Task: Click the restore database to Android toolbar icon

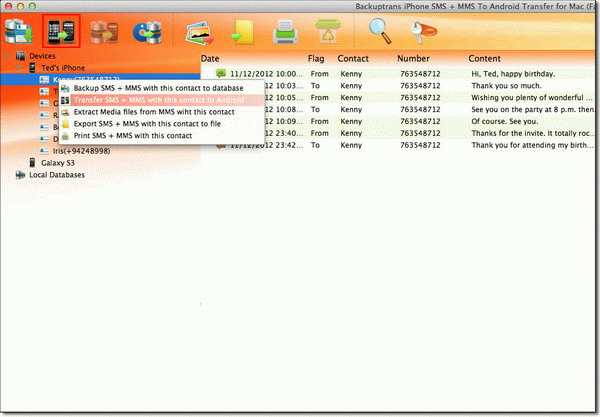Action: [104, 32]
